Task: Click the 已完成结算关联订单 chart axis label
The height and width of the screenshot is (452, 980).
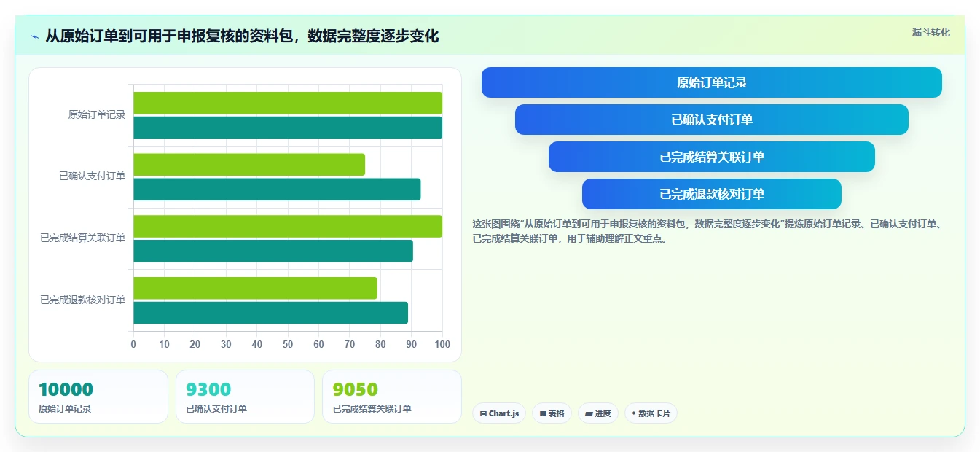Action: point(83,238)
